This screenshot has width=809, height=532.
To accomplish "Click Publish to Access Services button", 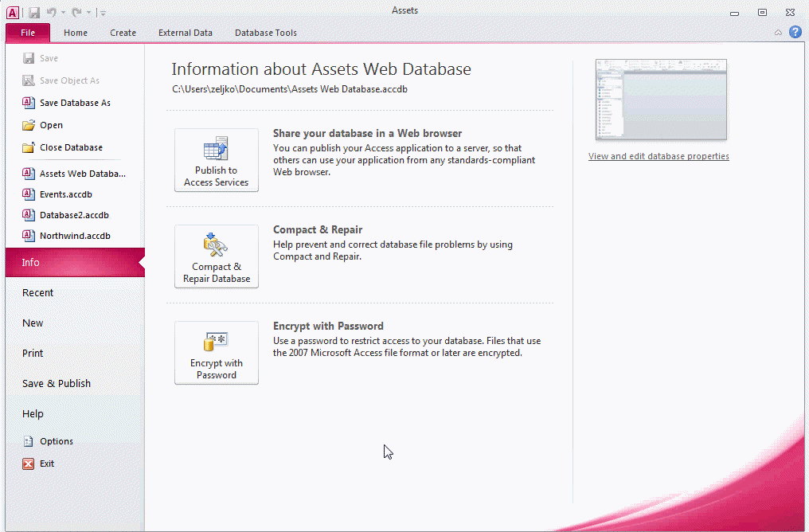I will point(216,160).
